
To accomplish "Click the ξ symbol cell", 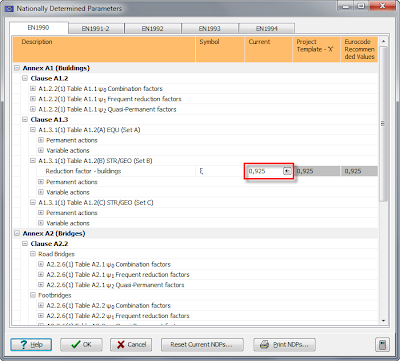I will point(220,171).
